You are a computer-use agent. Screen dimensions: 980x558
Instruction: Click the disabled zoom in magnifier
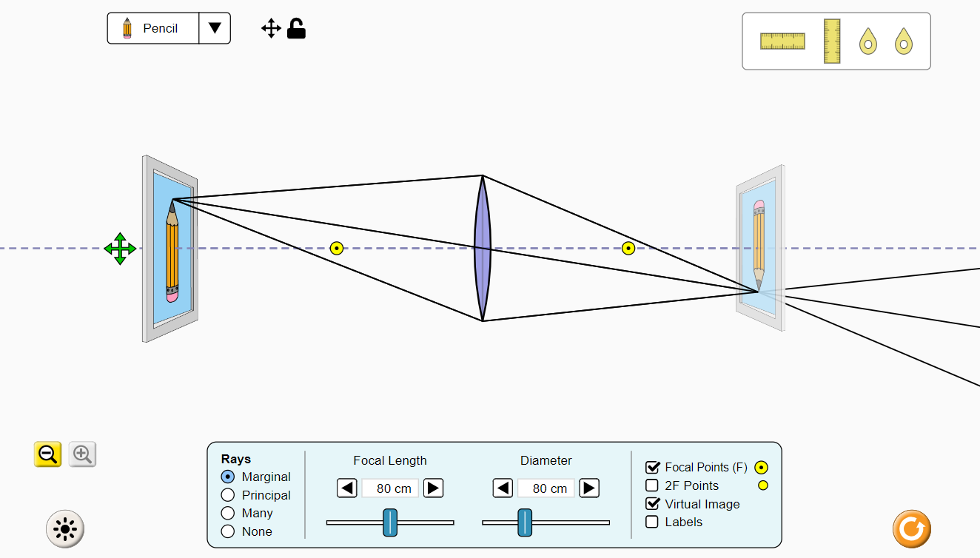click(x=83, y=454)
